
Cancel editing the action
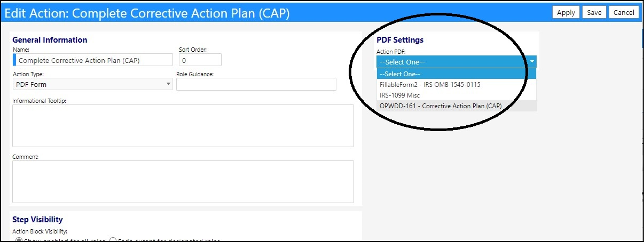click(x=624, y=12)
